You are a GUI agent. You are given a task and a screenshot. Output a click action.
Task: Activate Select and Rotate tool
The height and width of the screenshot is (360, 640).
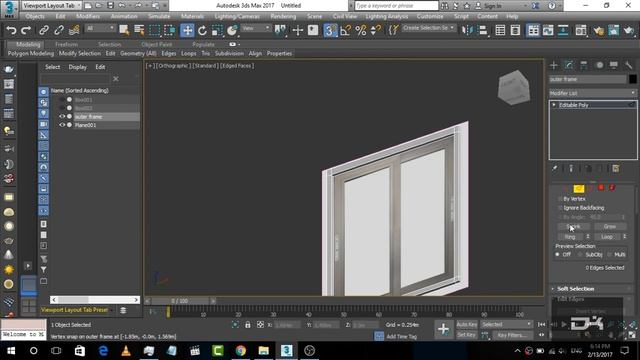pyautogui.click(x=202, y=30)
